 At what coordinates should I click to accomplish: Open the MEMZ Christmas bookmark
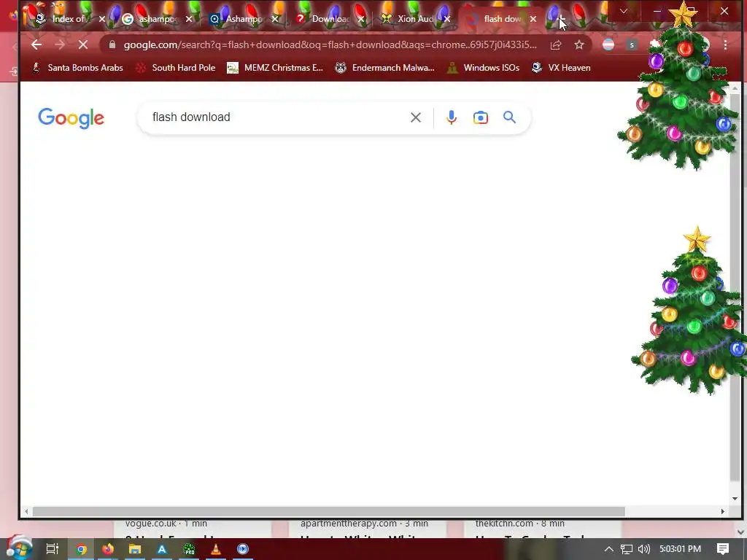pos(275,68)
